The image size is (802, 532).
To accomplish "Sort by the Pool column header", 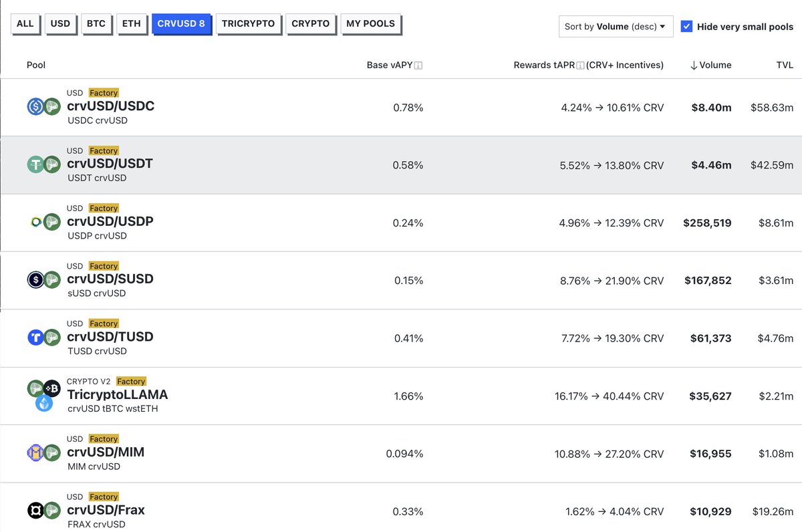I will 36,65.
